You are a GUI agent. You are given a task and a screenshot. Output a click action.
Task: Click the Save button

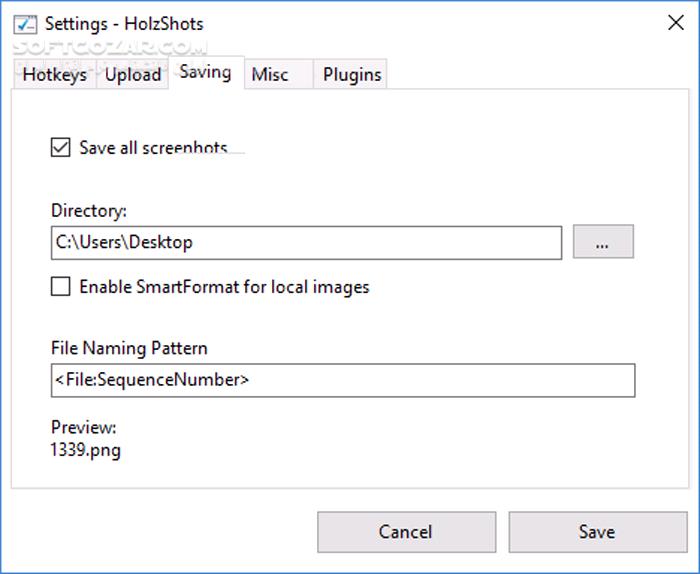596,532
